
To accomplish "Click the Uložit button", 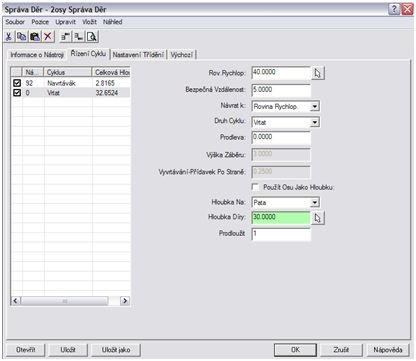I will point(68,350).
